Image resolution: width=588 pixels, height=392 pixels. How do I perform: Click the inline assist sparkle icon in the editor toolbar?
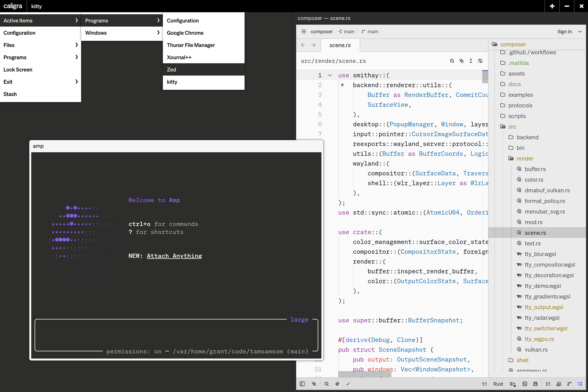[461, 61]
